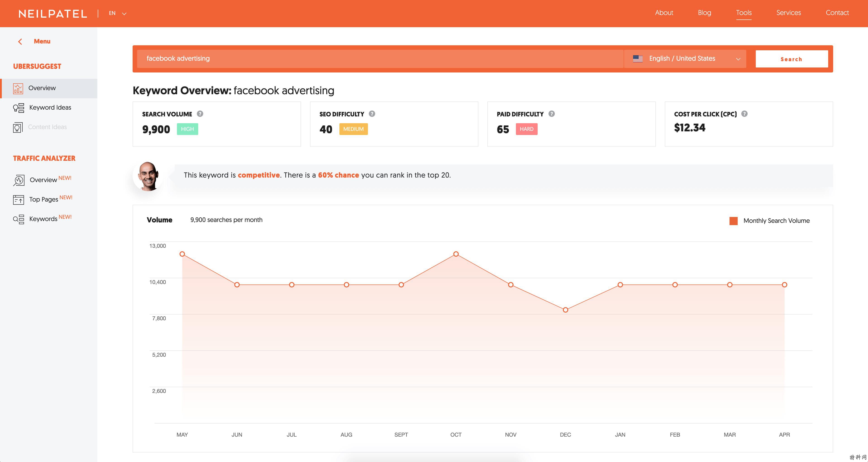
Task: Click the Content Ideas icon
Action: 18,128
